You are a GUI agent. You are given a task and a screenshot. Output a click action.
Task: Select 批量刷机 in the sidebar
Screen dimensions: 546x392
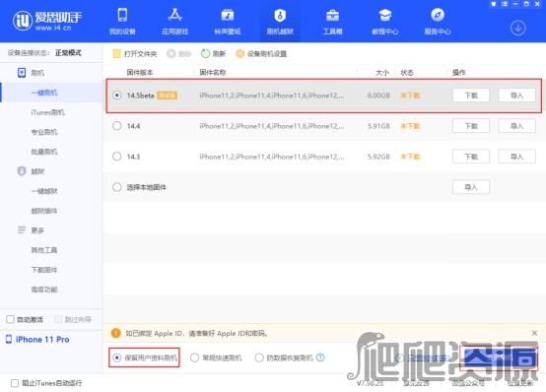click(44, 152)
